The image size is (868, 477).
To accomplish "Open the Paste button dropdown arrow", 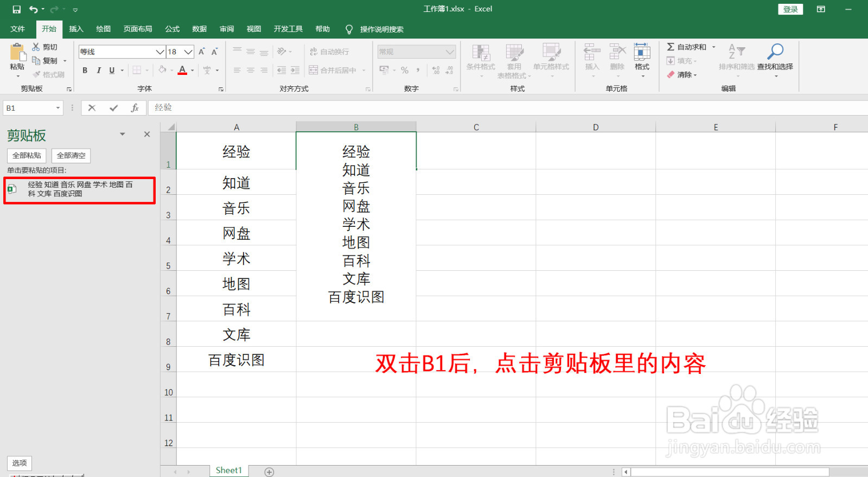I will point(17,77).
